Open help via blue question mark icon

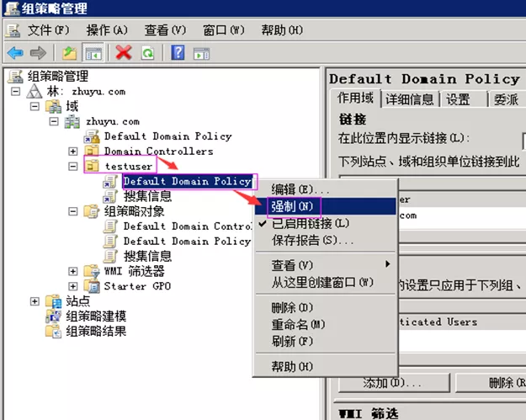click(x=178, y=53)
